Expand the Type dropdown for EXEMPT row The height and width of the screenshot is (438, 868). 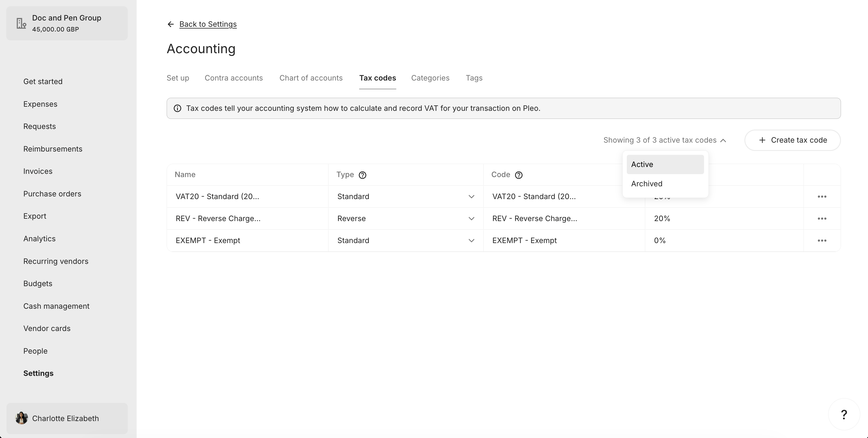(471, 240)
